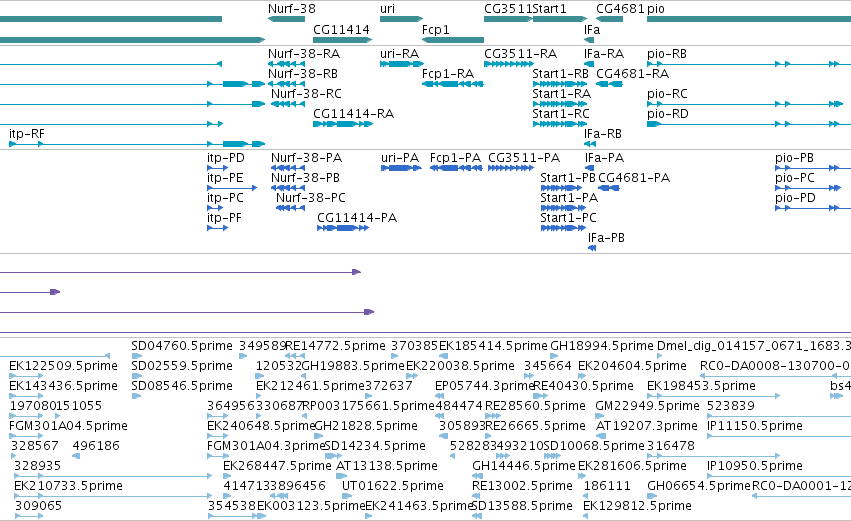Image resolution: width=851 pixels, height=521 pixels.
Task: Click the 523839 EST feature
Action: pos(779,416)
